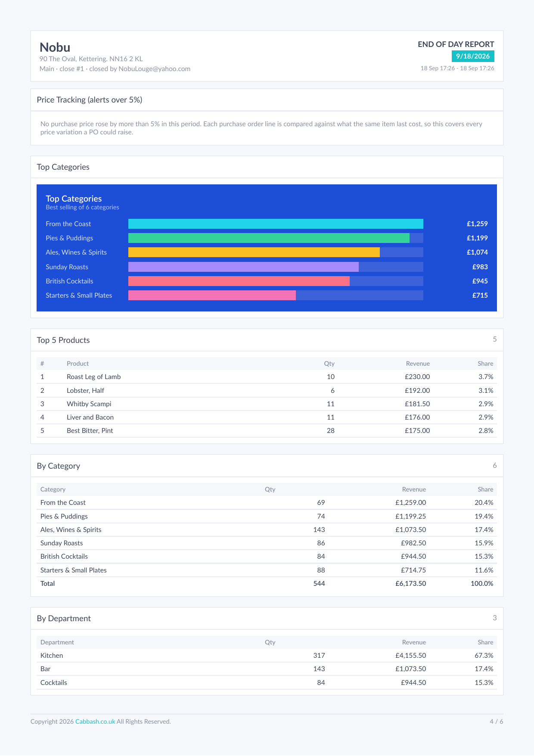534x756 pixels.
Task: Click the £982.50 Sunday Roasts revenue
Action: [x=413, y=543]
